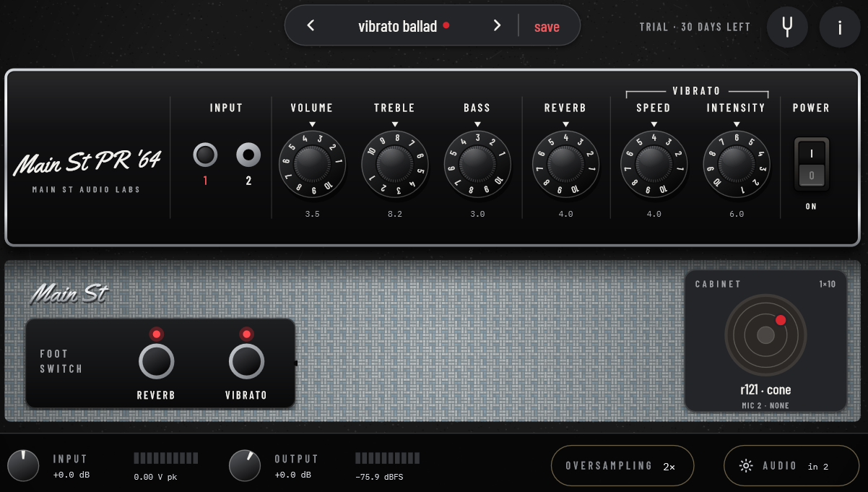Save the current preset
The width and height of the screenshot is (868, 492).
point(547,27)
